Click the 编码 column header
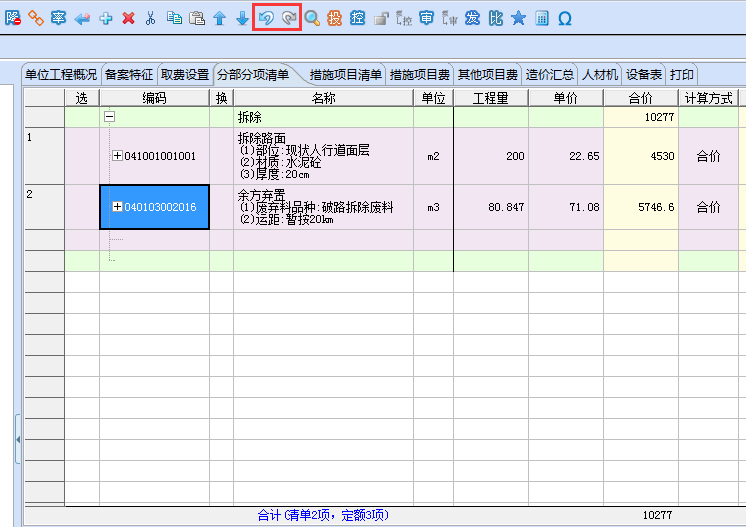 tap(155, 98)
